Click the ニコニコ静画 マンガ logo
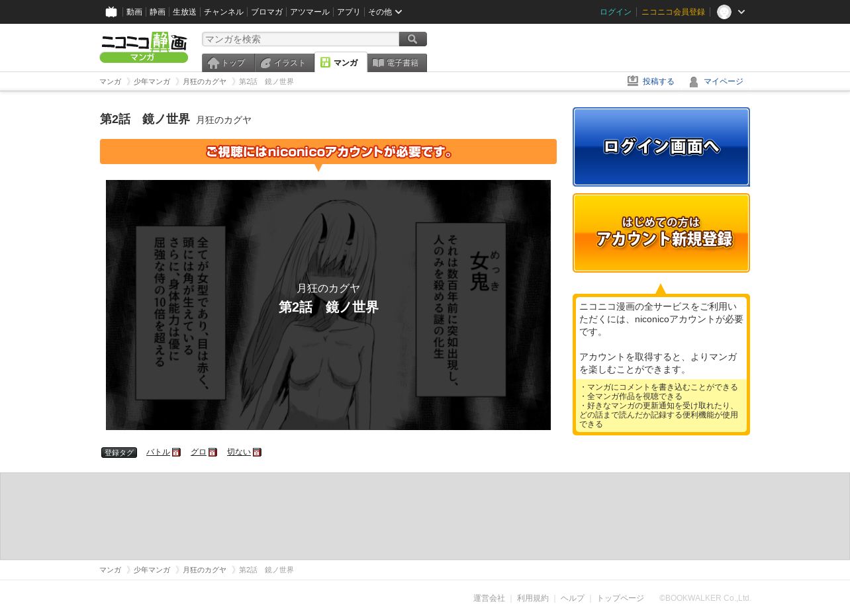Viewport: 850px width, 616px height. pos(144,47)
